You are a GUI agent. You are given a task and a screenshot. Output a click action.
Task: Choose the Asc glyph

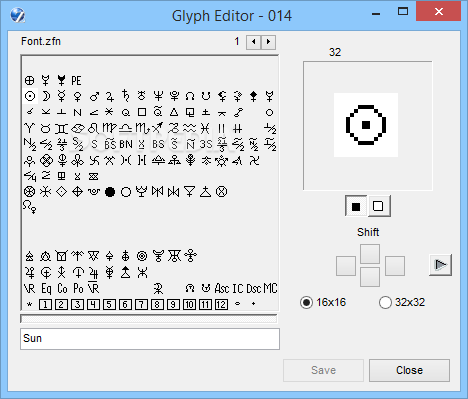pos(222,288)
